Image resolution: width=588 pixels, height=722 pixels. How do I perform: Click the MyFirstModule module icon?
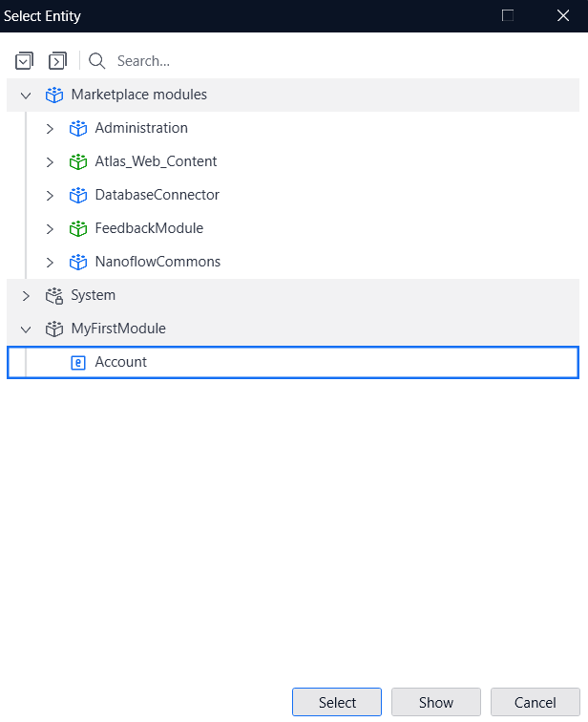pos(54,329)
